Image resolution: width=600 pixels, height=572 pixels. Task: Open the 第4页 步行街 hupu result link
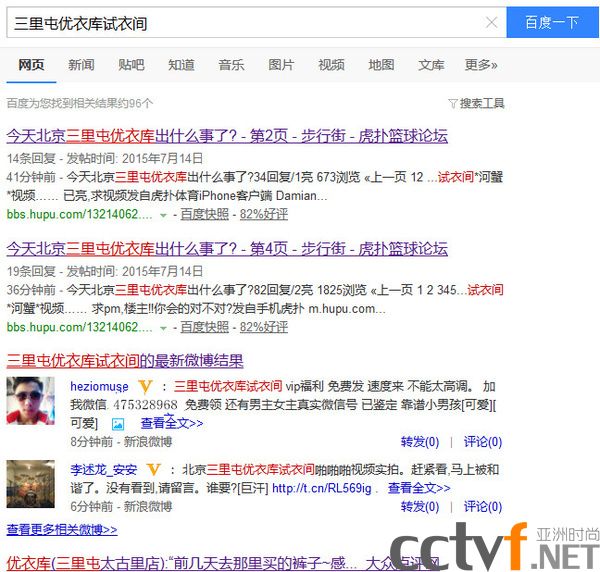[x=227, y=249]
